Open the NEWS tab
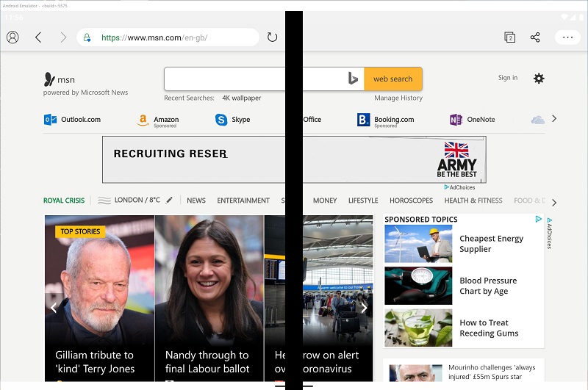The image size is (588, 390). coord(196,201)
